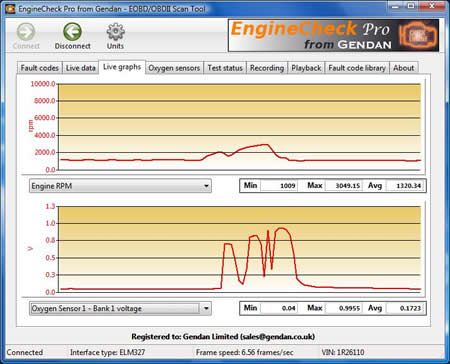Click the voltage Max value 0.9955
The height and width of the screenshot is (364, 450).
click(x=344, y=308)
